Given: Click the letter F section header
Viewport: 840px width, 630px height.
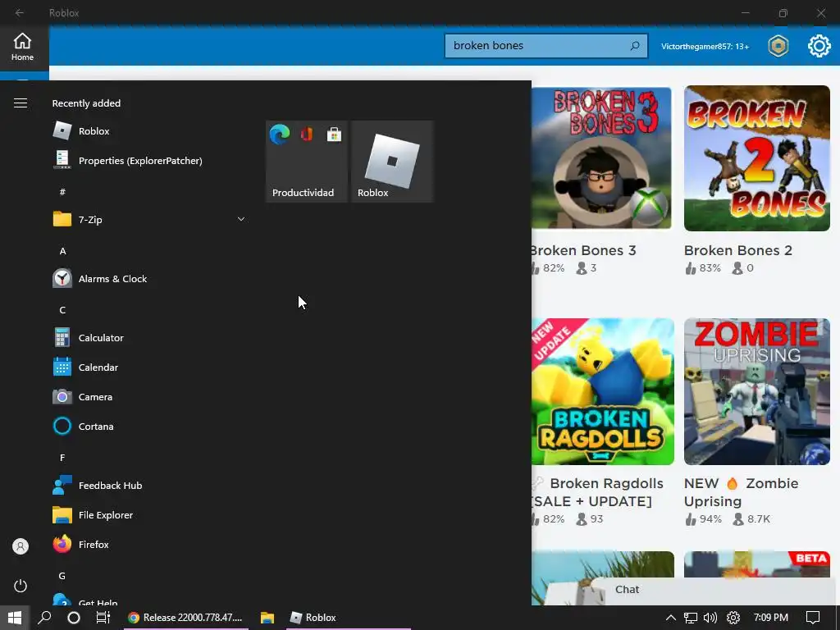Looking at the screenshot, I should point(62,458).
